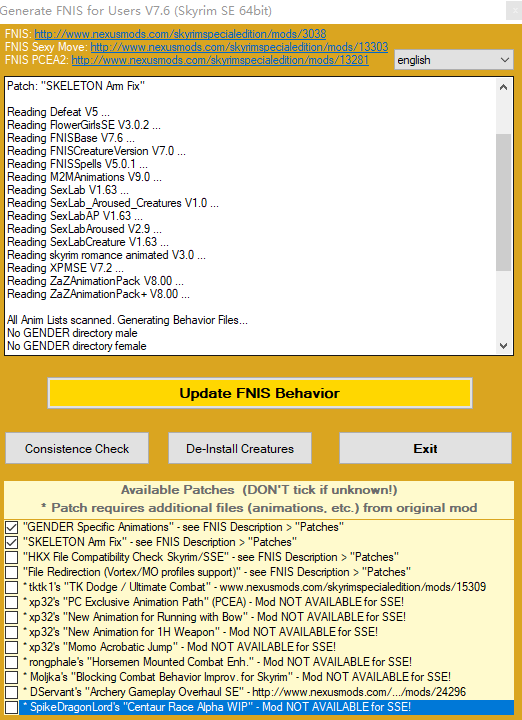Open the FNIS Sexy Move link

(x=239, y=47)
